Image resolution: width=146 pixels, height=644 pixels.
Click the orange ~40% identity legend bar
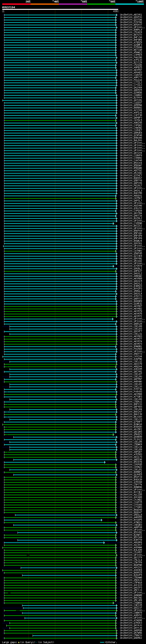pos(45,4)
